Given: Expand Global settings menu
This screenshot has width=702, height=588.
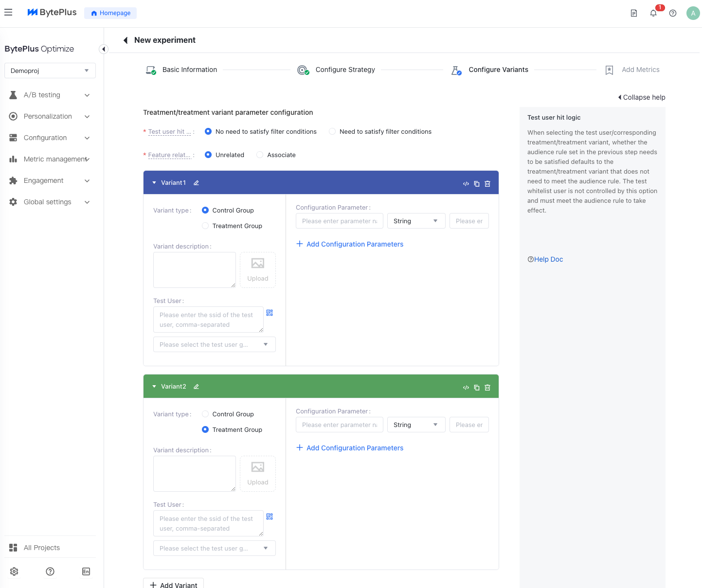Looking at the screenshot, I should coord(50,202).
